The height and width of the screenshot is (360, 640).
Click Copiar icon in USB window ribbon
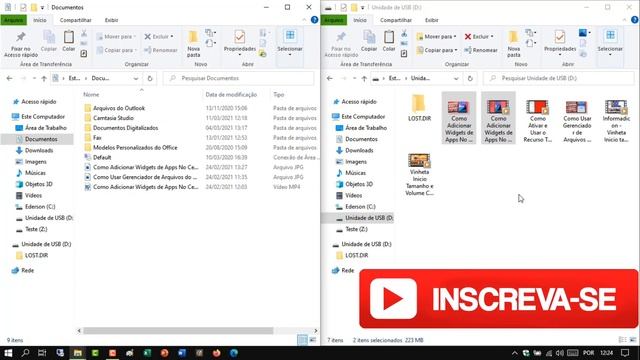coord(369,41)
